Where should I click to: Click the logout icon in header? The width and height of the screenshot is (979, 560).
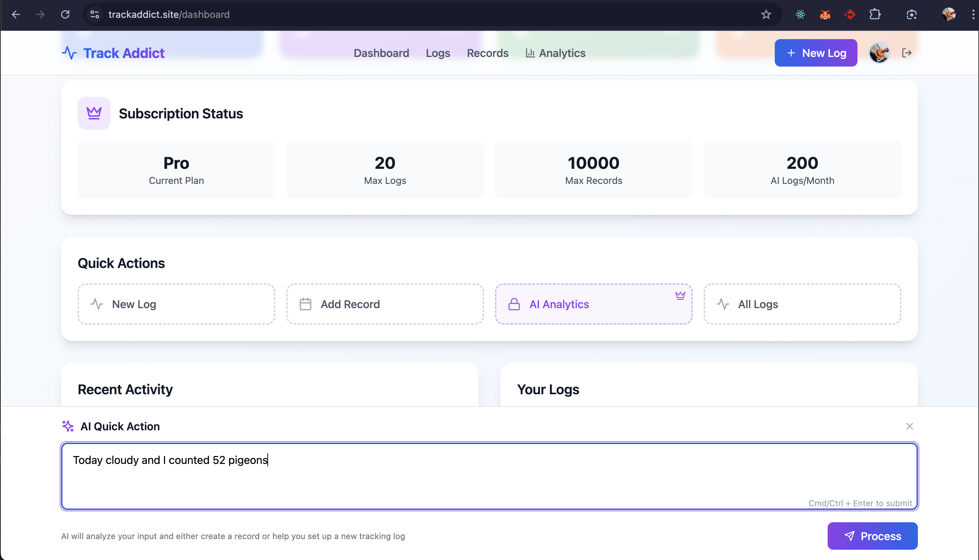907,53
